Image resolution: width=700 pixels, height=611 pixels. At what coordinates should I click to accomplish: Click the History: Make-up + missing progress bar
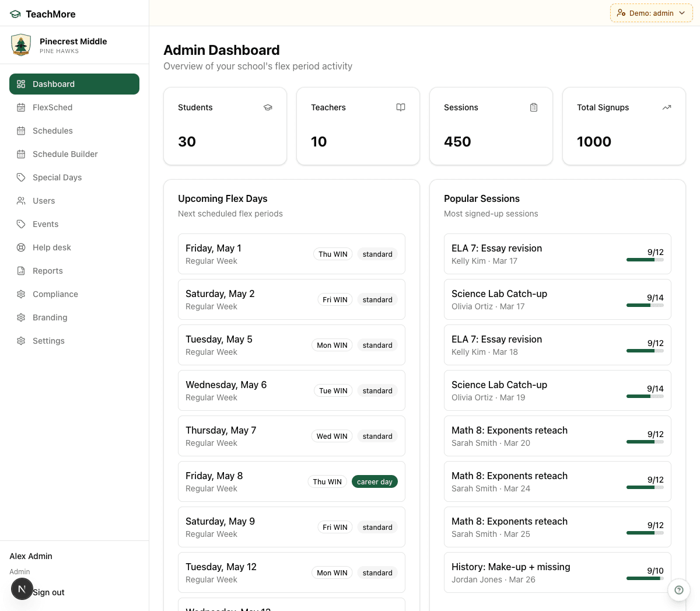tap(645, 578)
